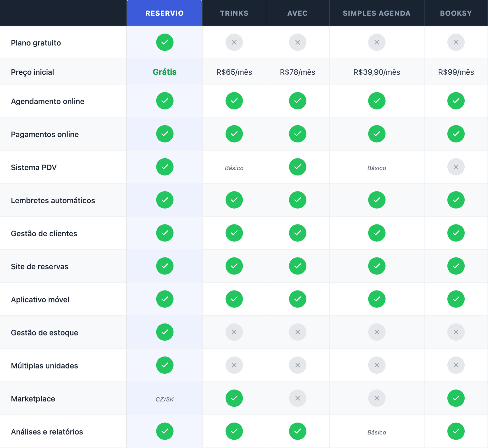Screen dimensions: 488x448
Task: Click Trinks' Marketplace green checkmark
Action: (234, 398)
